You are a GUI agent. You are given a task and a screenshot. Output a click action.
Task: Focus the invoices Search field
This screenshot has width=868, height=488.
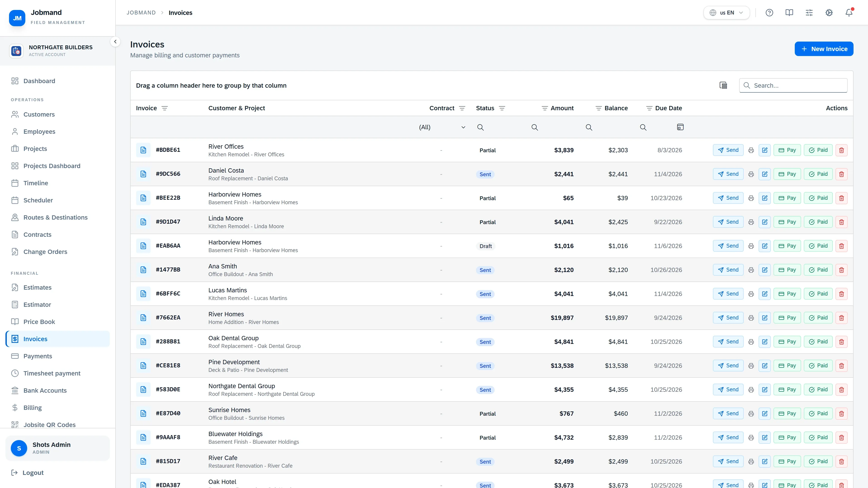[793, 85]
